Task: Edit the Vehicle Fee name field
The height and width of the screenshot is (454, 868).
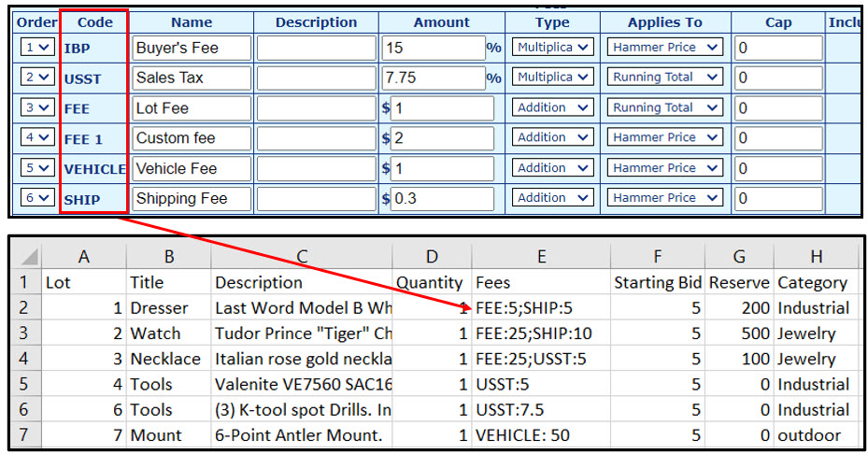Action: (x=192, y=168)
